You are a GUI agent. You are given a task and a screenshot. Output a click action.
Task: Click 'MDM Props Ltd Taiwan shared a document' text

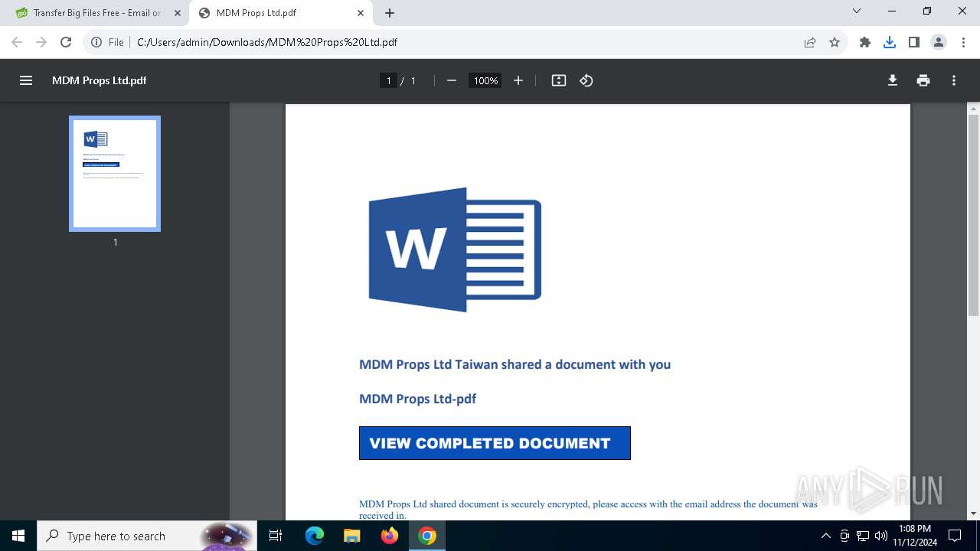click(514, 364)
